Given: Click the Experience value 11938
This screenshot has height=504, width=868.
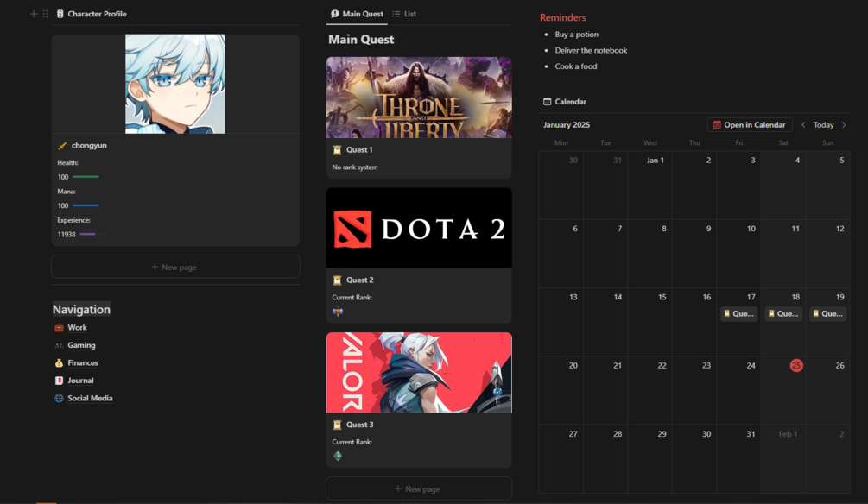Looking at the screenshot, I should [x=67, y=235].
